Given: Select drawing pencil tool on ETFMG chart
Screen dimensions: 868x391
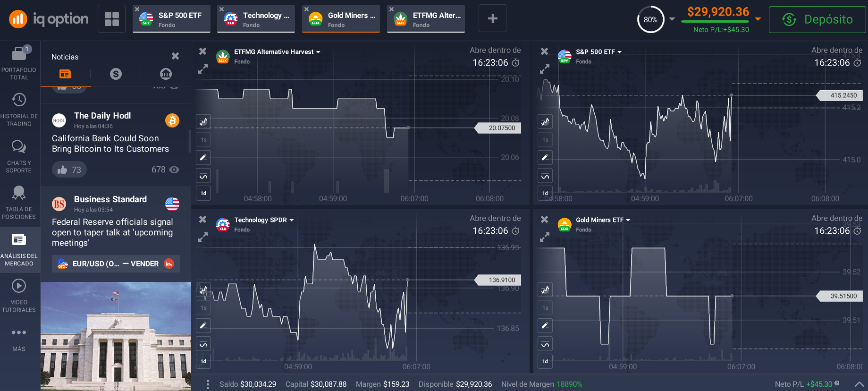Looking at the screenshot, I should tap(203, 157).
